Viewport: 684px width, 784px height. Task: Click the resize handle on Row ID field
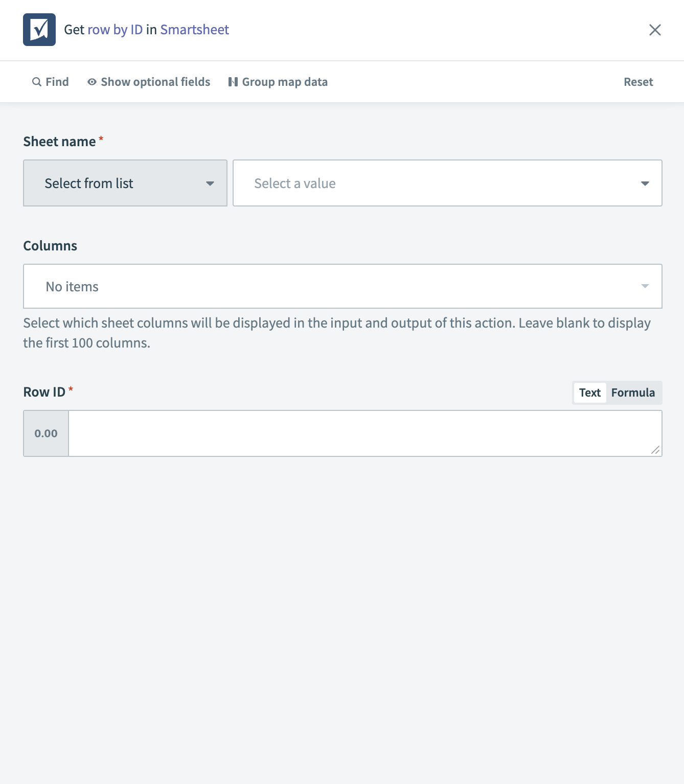click(x=656, y=450)
